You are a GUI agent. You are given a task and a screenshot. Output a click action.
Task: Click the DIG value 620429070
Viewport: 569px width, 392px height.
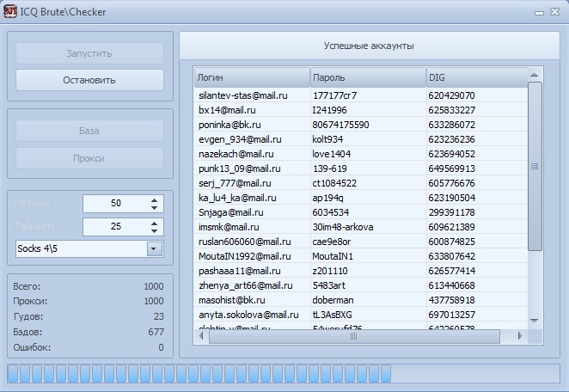tap(451, 95)
